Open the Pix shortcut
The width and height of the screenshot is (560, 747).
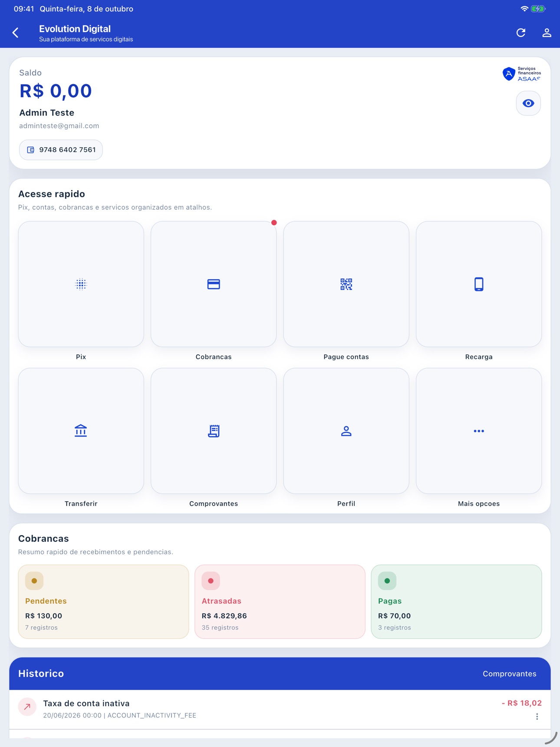click(81, 284)
